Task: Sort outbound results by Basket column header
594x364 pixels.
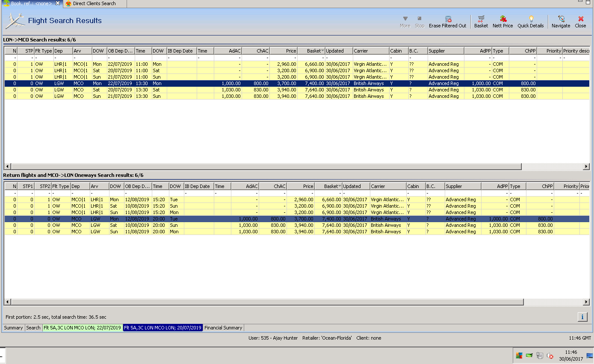Action: [x=313, y=51]
